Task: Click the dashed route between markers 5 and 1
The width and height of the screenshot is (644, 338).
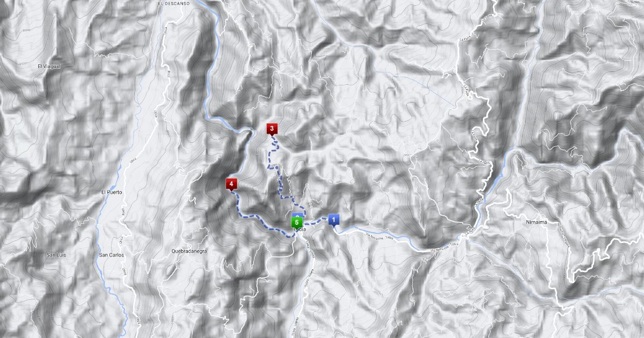Action: (x=317, y=220)
